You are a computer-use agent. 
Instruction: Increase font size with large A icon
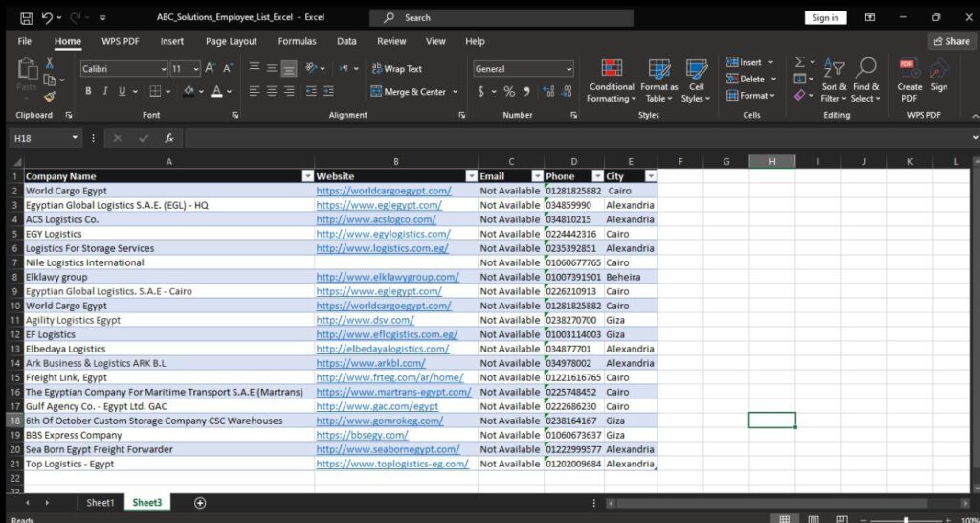pyautogui.click(x=211, y=68)
